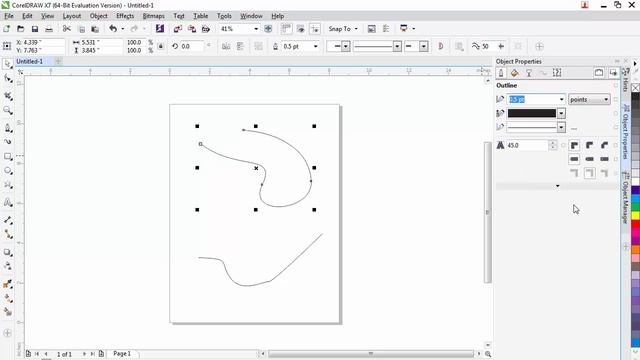Select the Interactive Fill tool
The width and height of the screenshot is (640, 360).
[7, 298]
